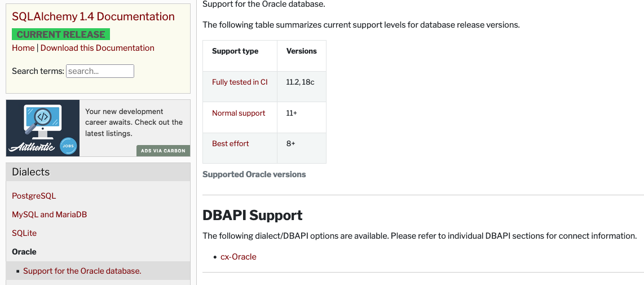This screenshot has height=285, width=644.
Task: Click the Normal support link
Action: [239, 113]
